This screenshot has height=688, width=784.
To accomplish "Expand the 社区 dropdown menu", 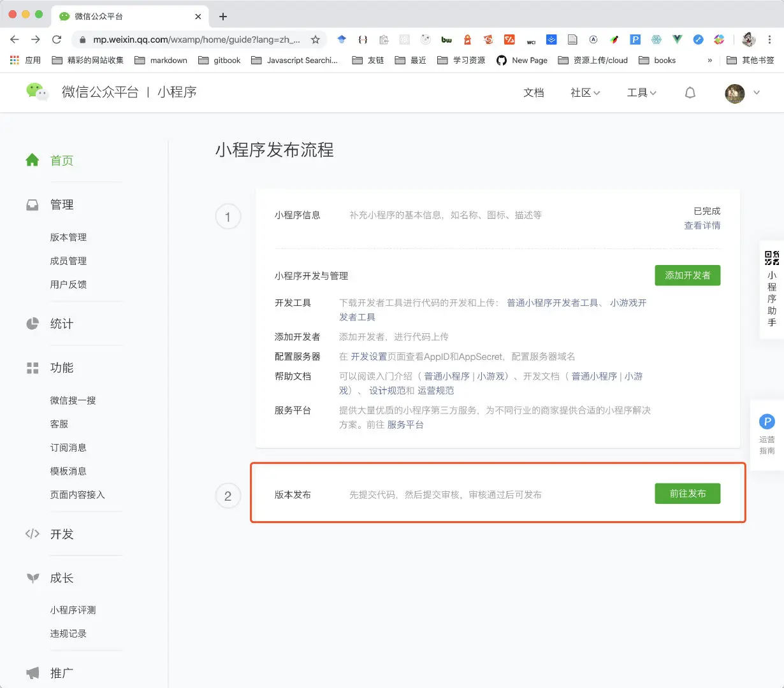I will click(585, 93).
